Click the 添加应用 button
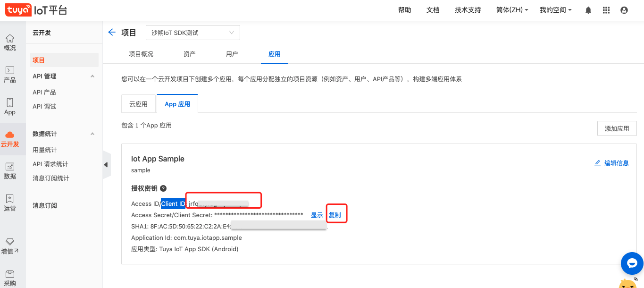The width and height of the screenshot is (644, 288). coord(617,128)
